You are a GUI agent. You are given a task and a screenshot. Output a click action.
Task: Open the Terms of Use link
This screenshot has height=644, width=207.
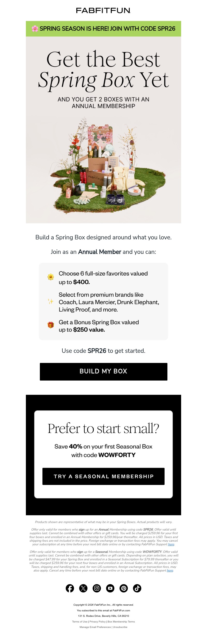coord(80,622)
